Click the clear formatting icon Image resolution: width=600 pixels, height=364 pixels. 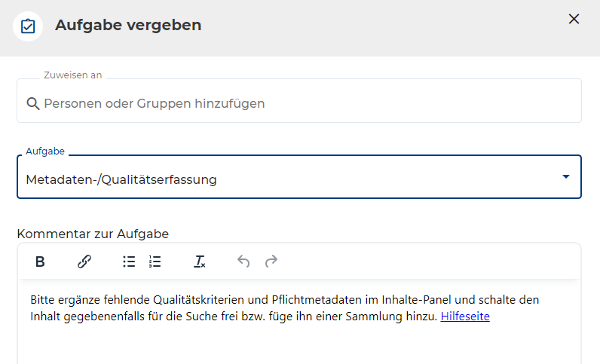200,262
